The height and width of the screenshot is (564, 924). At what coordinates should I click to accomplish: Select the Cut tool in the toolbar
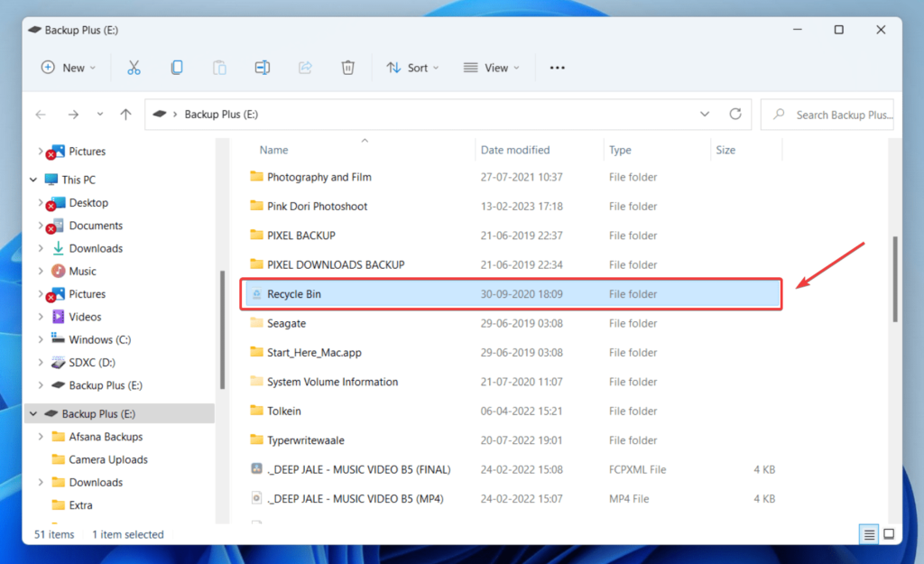click(x=134, y=67)
